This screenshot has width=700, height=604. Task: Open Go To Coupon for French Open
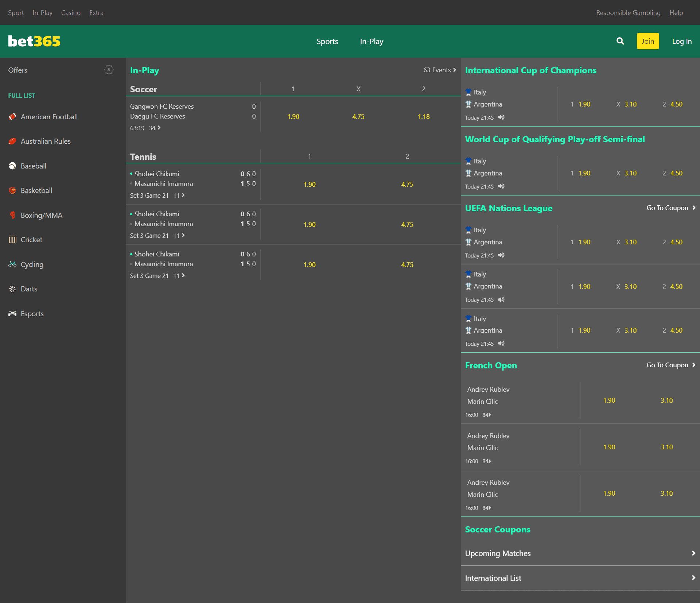click(671, 365)
